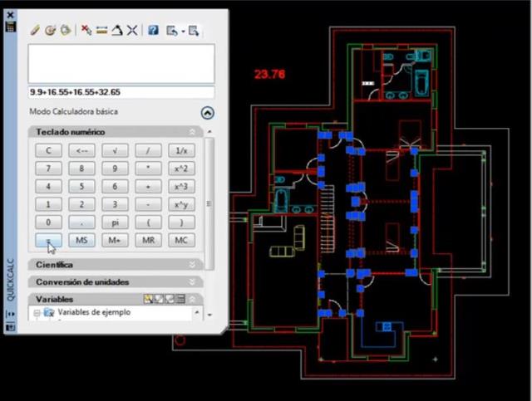Open the small dropdown arrow beside toolbar sheet icons

coord(183,32)
